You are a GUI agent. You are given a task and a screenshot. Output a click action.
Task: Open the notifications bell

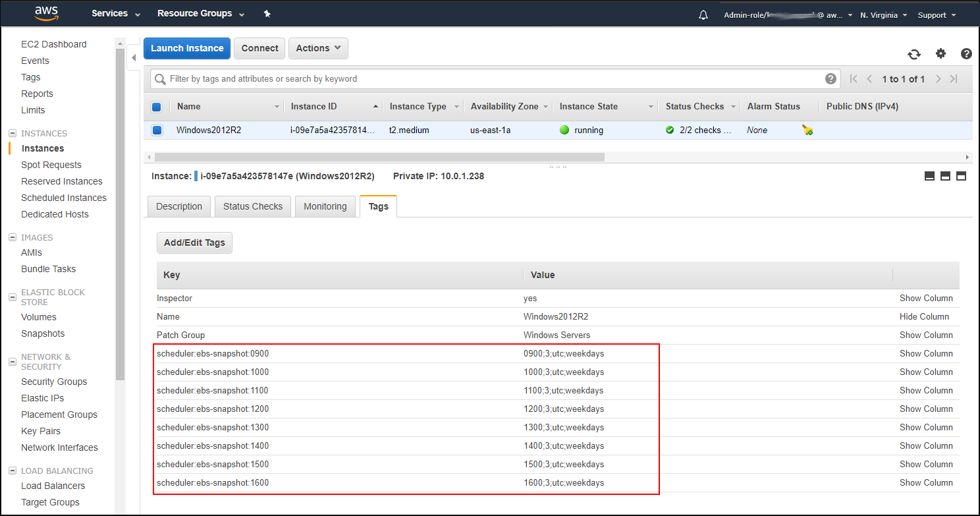click(703, 14)
